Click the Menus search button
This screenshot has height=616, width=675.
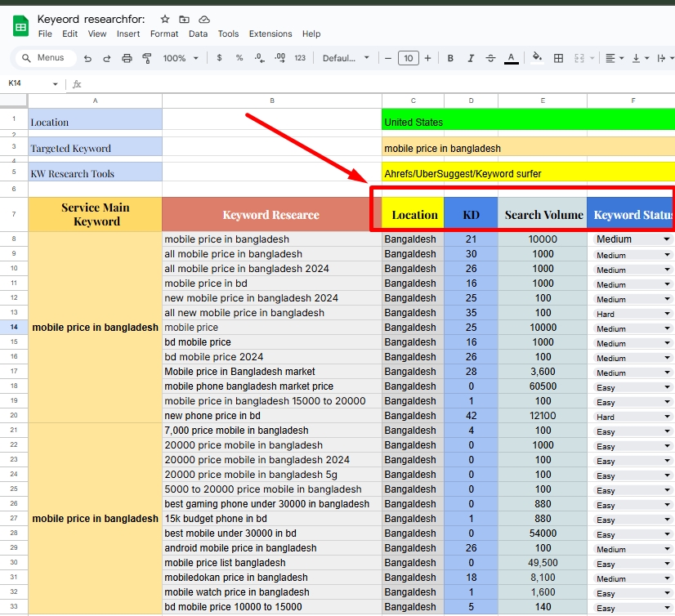pyautogui.click(x=46, y=58)
